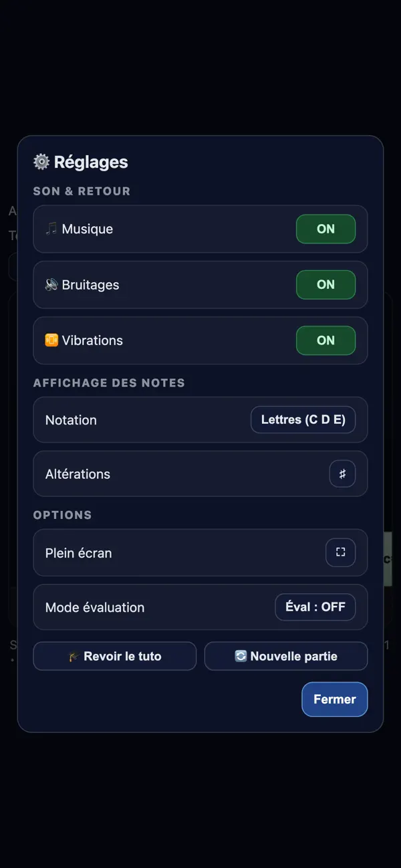Switch off the Vibrations ON toggle

[325, 340]
